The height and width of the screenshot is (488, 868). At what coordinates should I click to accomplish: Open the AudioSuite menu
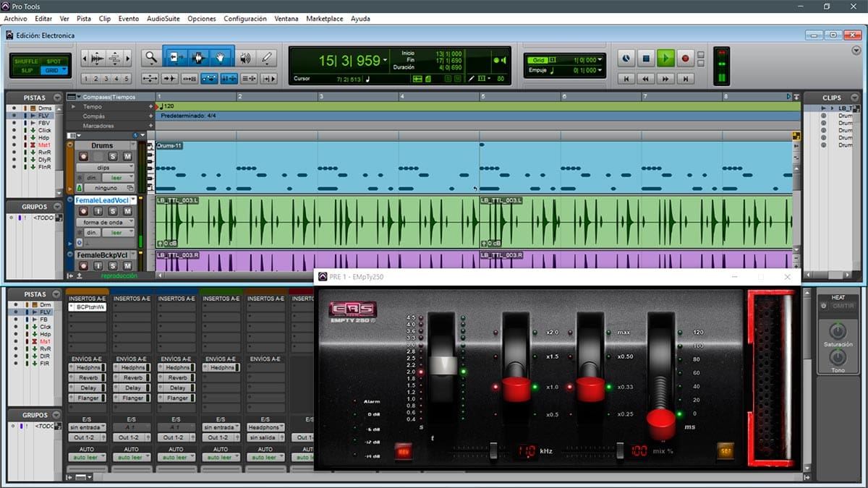coord(163,18)
